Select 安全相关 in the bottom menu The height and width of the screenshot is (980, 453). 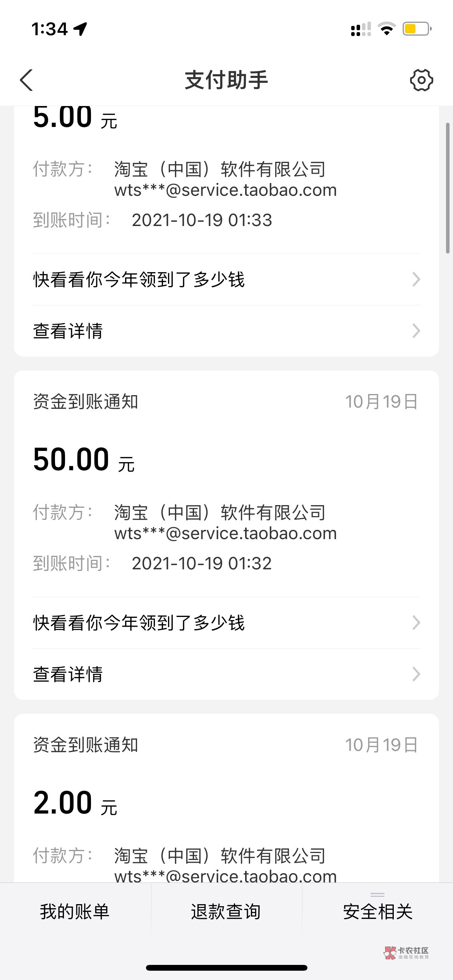coord(377,911)
